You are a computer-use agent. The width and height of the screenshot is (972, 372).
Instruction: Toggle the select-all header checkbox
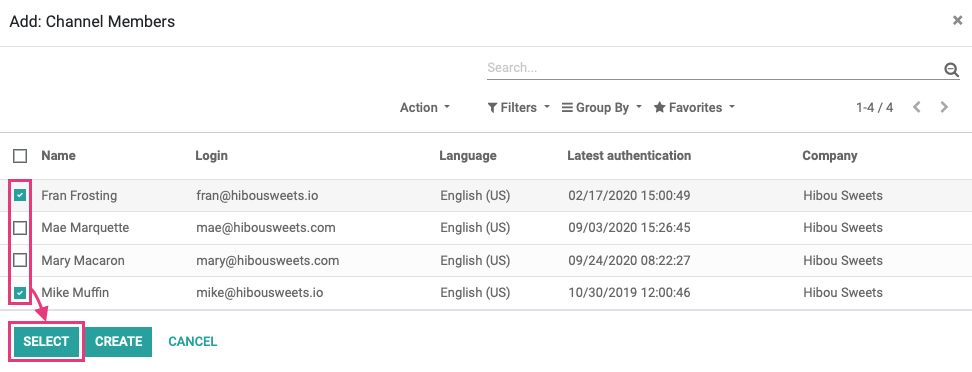(20, 156)
